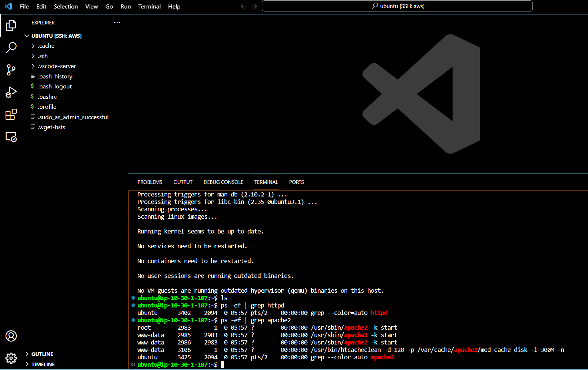The height and width of the screenshot is (370, 588).
Task: Switch to the Output tab
Action: click(x=183, y=182)
